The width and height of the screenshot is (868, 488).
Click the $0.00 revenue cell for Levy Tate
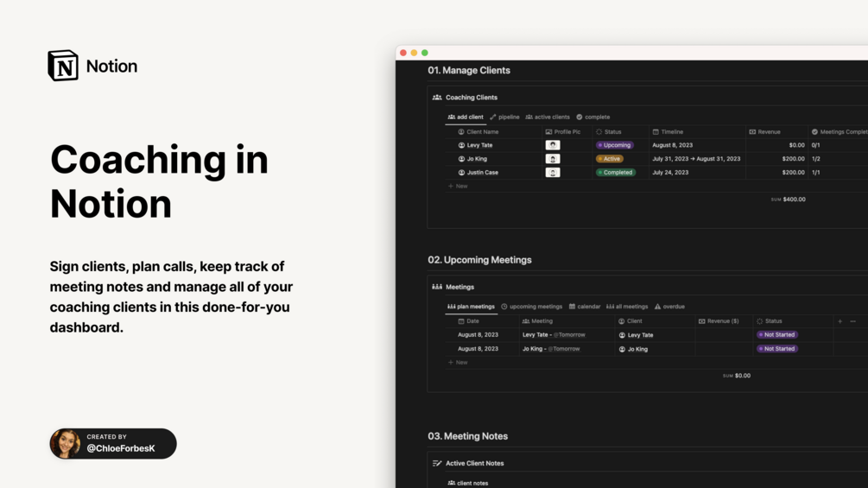[x=796, y=145]
